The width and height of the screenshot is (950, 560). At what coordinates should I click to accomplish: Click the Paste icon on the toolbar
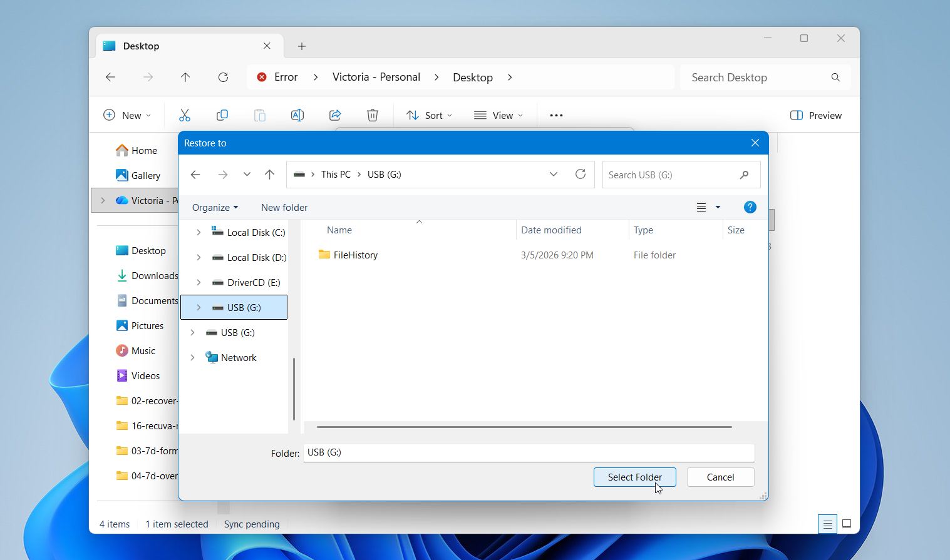(259, 115)
